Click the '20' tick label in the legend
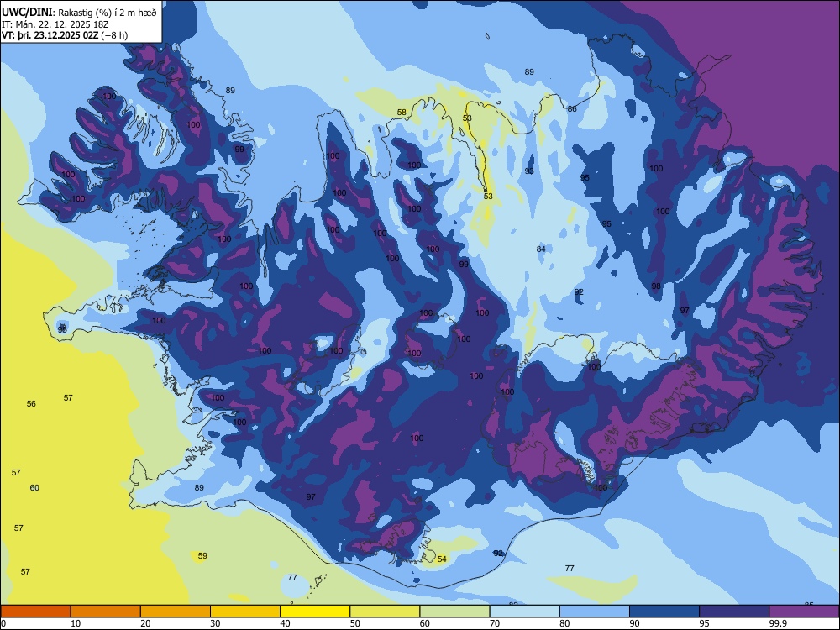Screen dimensions: 840x630 [x=145, y=623]
